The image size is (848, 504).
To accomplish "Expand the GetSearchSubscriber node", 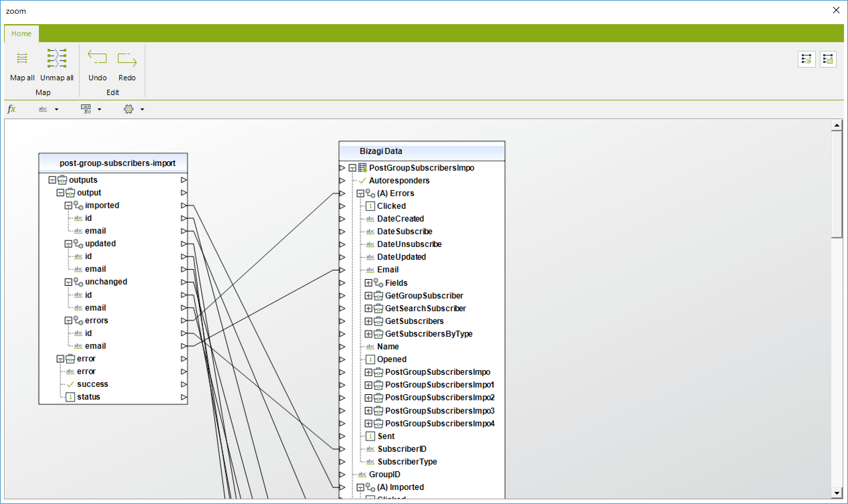I will pyautogui.click(x=368, y=308).
